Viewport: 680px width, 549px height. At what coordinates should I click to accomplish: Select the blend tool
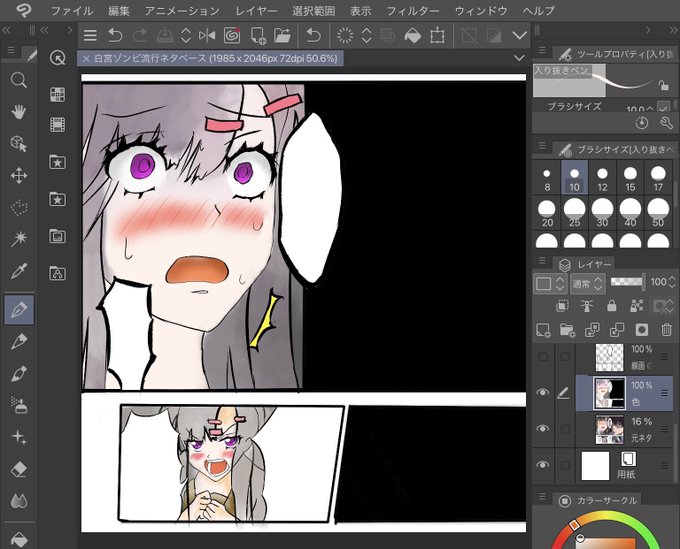(19, 501)
